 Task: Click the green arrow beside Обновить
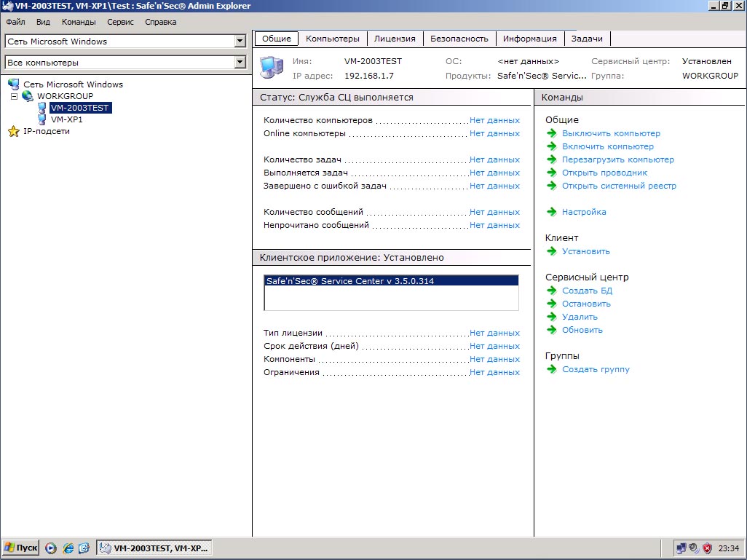552,330
